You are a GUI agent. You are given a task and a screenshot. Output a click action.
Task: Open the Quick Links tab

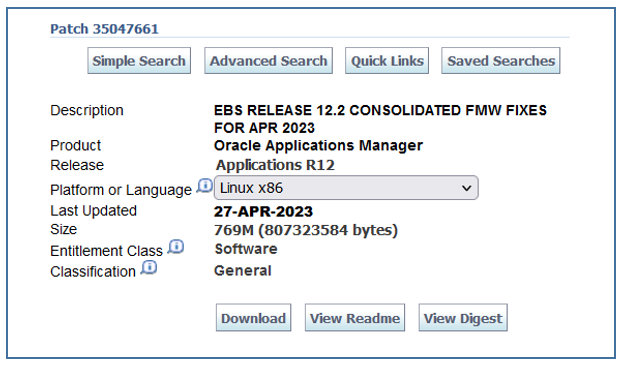tap(387, 61)
